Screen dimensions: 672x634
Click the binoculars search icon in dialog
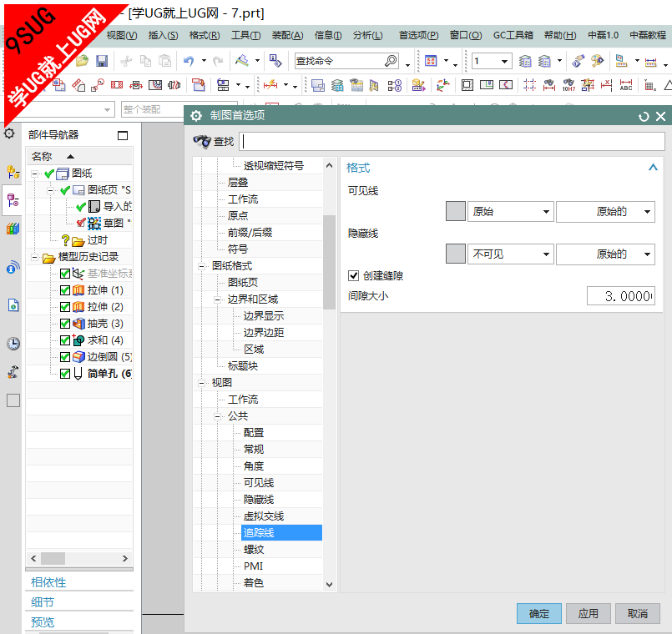202,141
